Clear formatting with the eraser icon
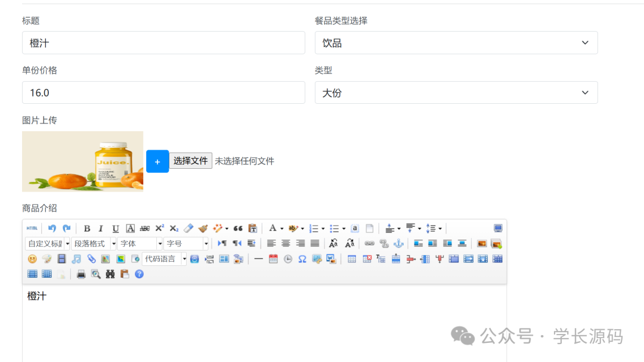 point(188,228)
